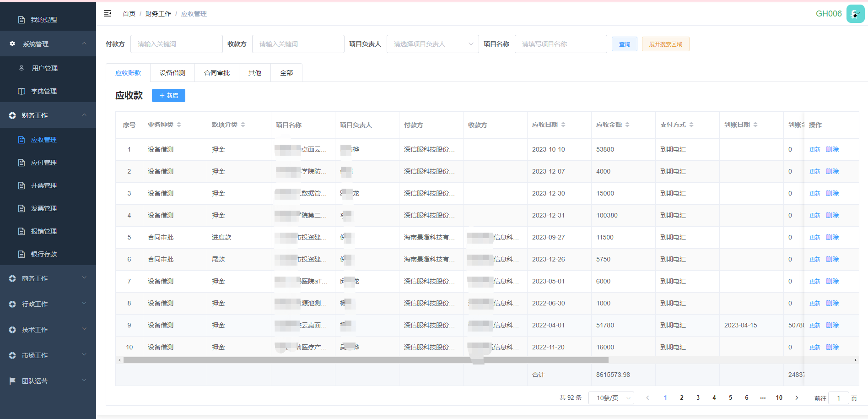Screen dimensions: 868x419
Task: Go to page 2 in pagination
Action: pyautogui.click(x=682, y=398)
